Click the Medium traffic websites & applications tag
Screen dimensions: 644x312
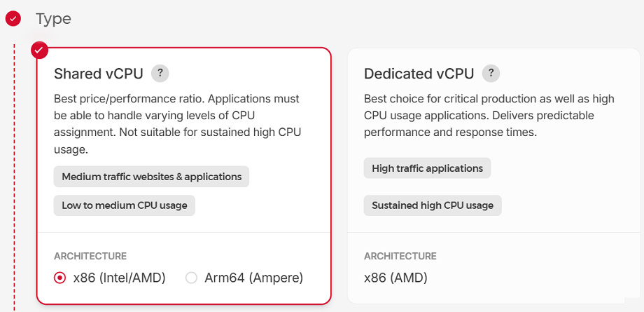pos(151,177)
